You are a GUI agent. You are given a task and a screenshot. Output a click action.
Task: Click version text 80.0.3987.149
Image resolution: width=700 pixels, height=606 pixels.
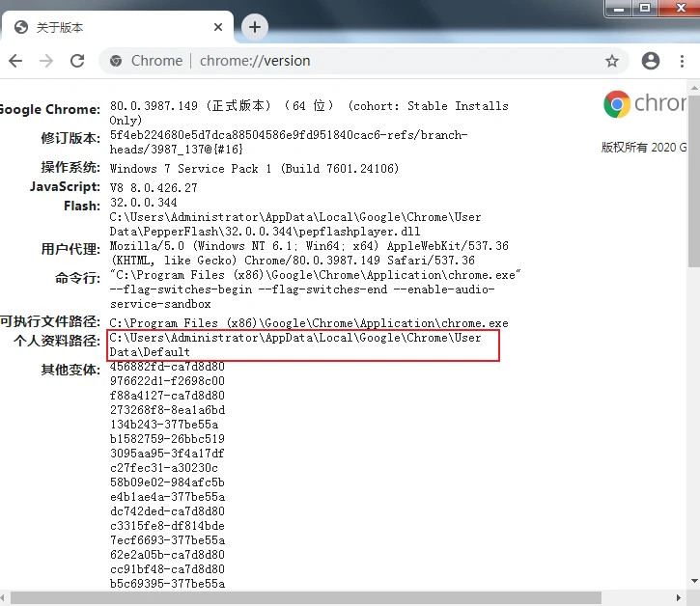(x=154, y=106)
